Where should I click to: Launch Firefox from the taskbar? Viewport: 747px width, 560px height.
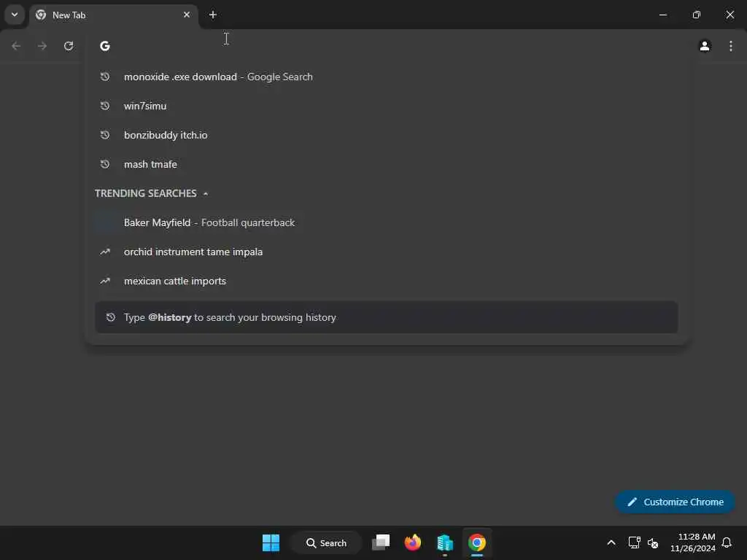coord(413,542)
